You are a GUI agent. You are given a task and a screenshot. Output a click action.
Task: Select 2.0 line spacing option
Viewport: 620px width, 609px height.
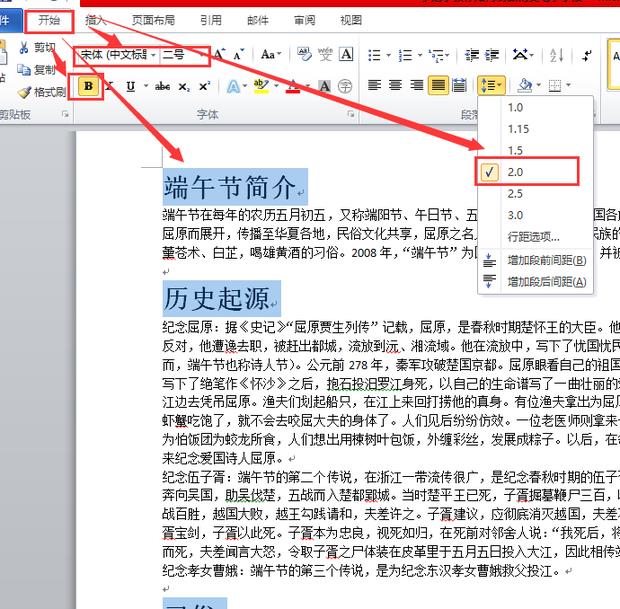(x=529, y=172)
